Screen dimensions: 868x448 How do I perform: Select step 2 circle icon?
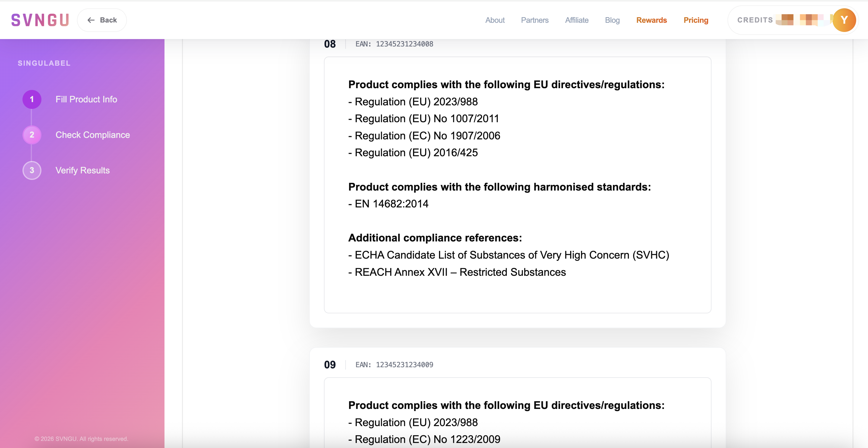click(32, 135)
